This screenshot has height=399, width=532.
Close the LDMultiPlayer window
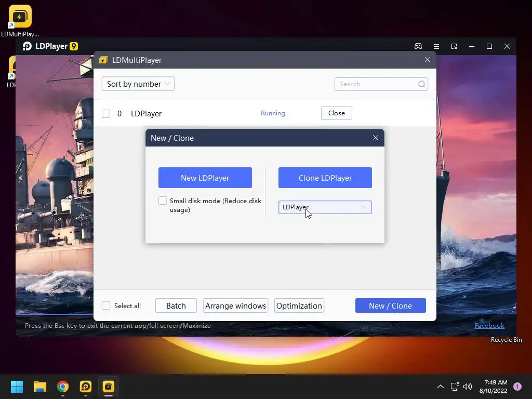[428, 60]
